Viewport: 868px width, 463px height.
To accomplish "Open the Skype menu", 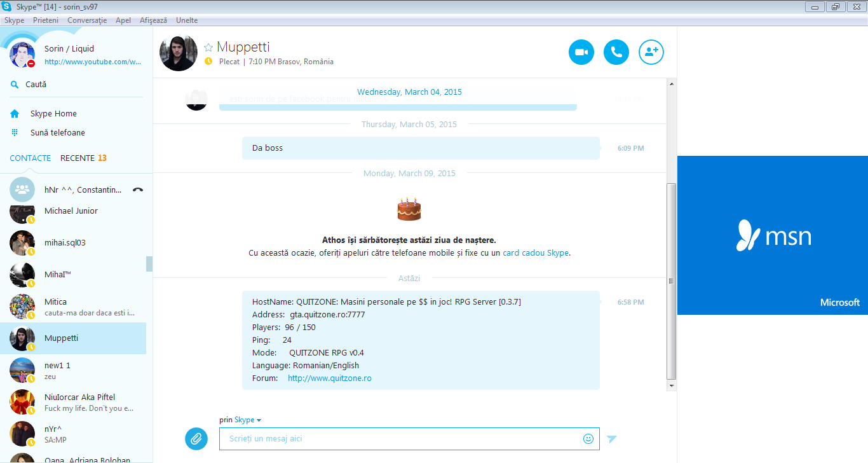I will pos(14,20).
